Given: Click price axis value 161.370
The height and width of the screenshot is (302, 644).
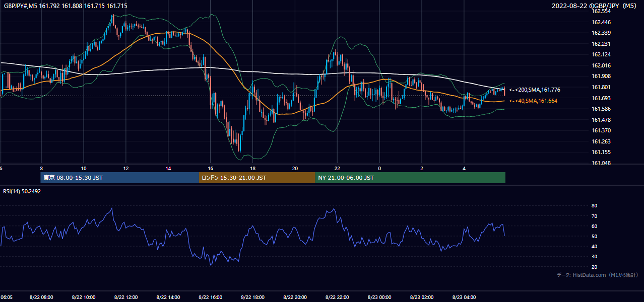Looking at the screenshot, I should click(x=601, y=130).
